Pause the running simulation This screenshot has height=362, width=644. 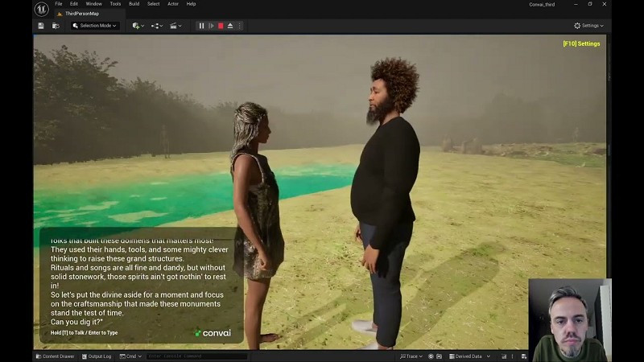tap(201, 26)
